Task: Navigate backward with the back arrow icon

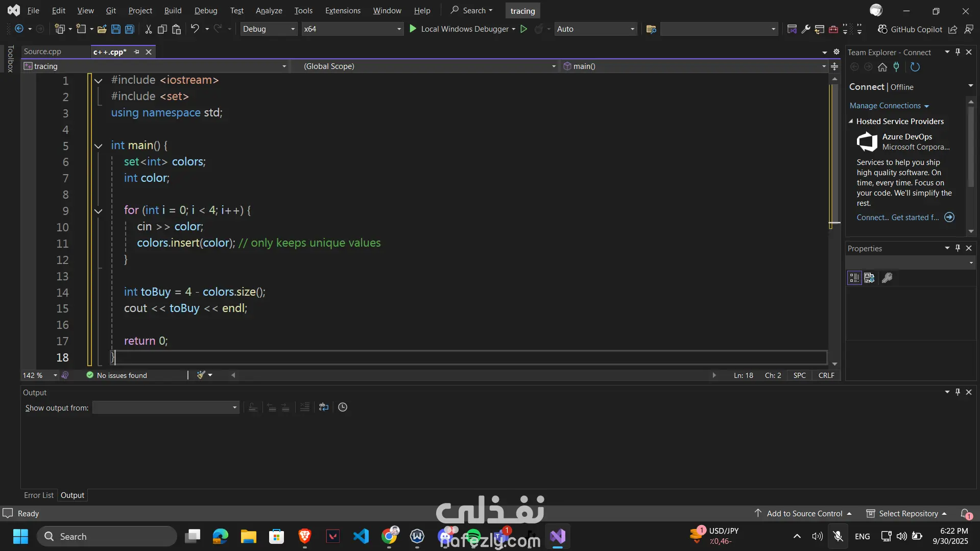Action: (x=19, y=29)
